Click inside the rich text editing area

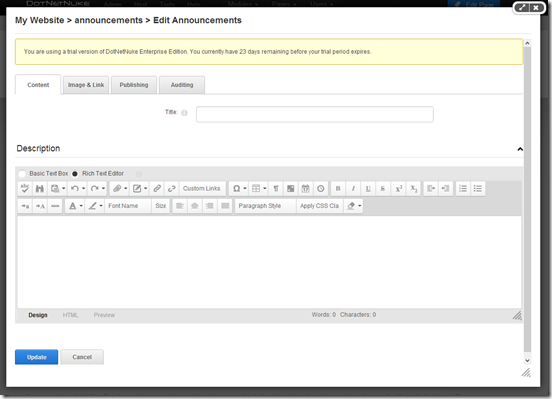point(269,262)
